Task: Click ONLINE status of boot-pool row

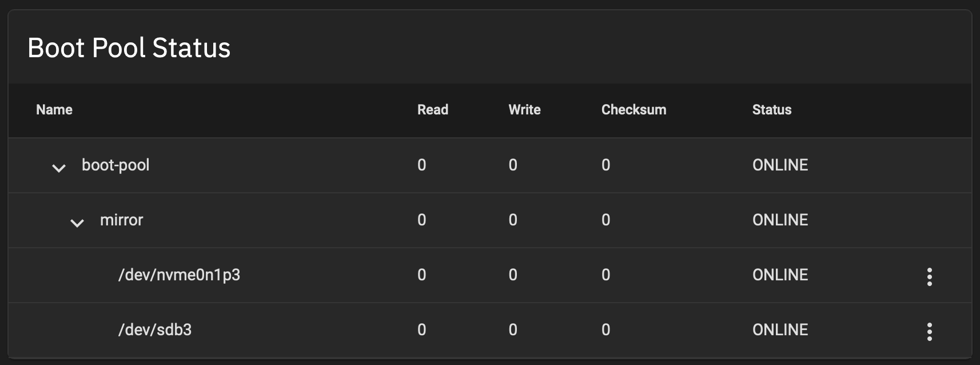Action: point(780,165)
